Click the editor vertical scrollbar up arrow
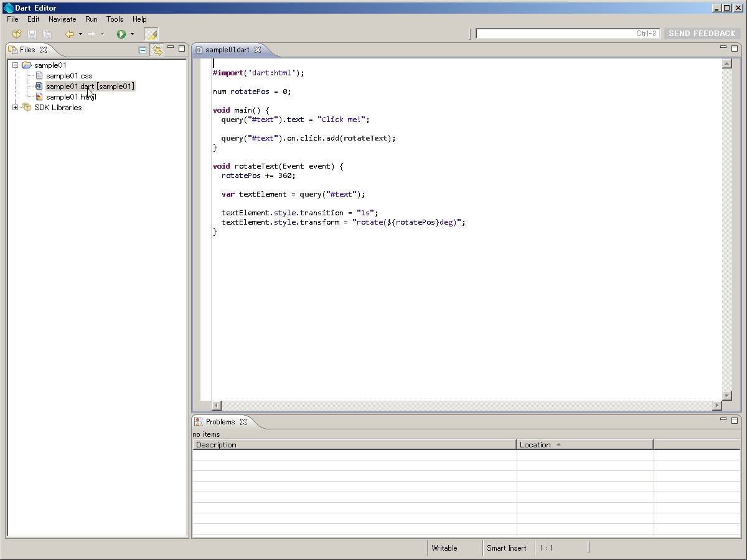 coord(726,63)
